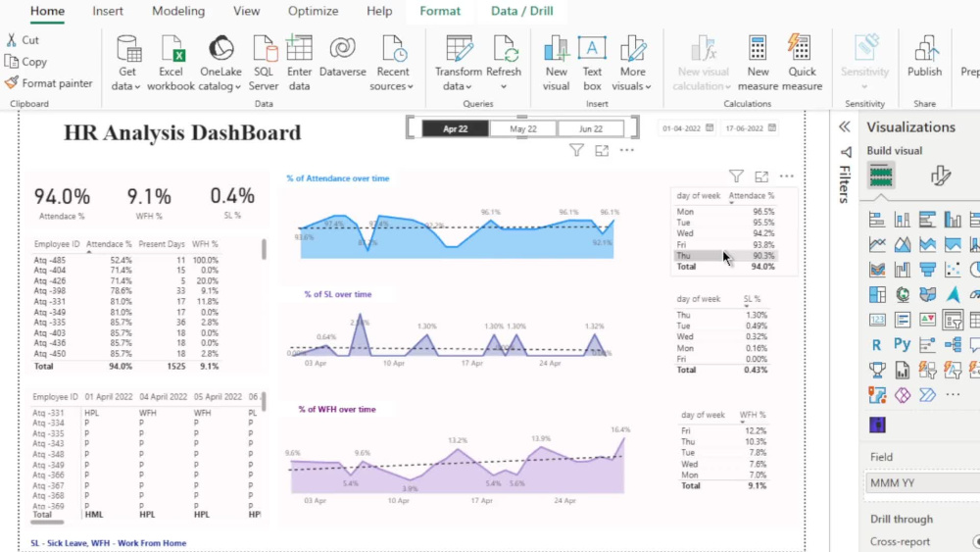Switch to the View tab
980x552 pixels.
coord(246,11)
